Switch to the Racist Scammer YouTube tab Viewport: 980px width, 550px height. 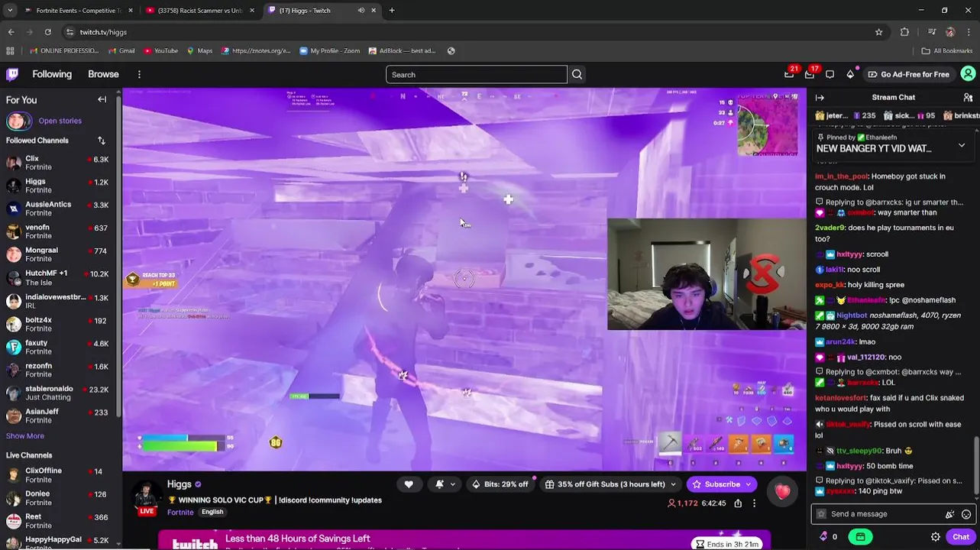click(199, 11)
